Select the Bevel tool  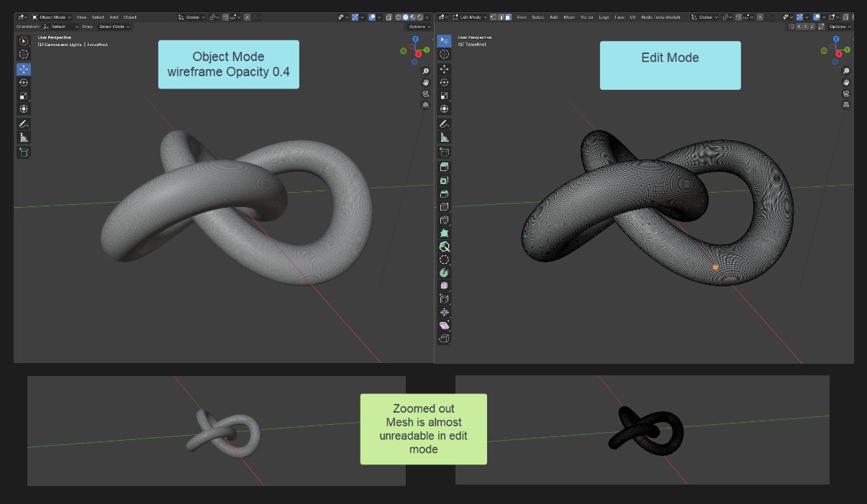tap(445, 193)
